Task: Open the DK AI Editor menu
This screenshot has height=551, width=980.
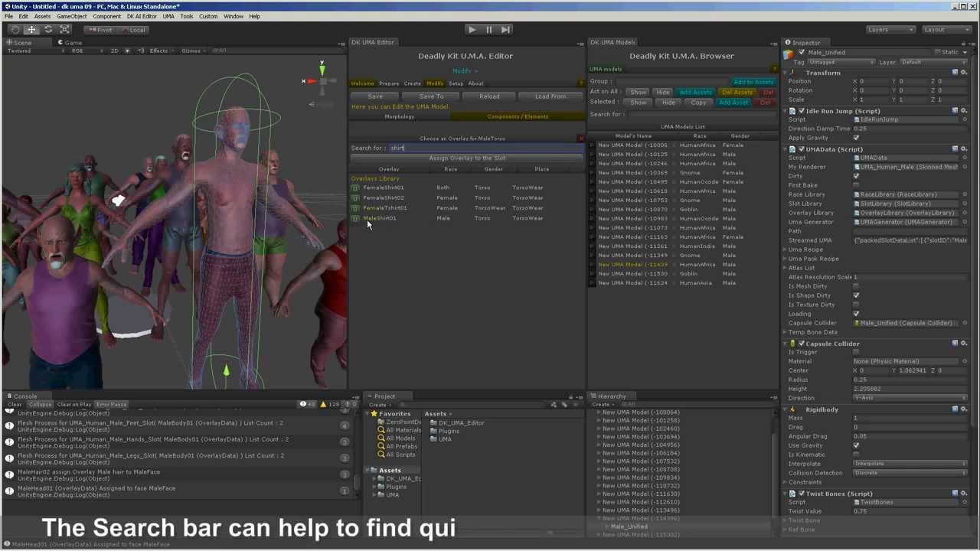Action: (x=142, y=16)
